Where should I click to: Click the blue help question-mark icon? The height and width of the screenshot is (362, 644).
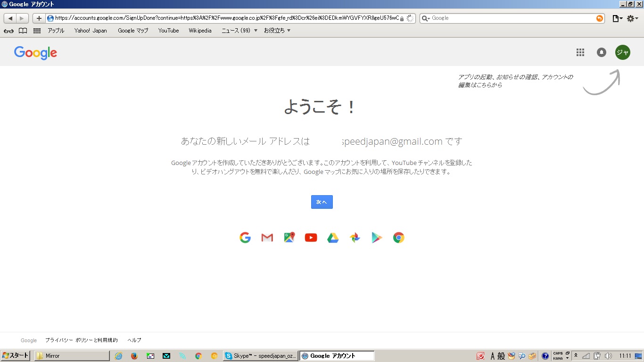pos(545,356)
